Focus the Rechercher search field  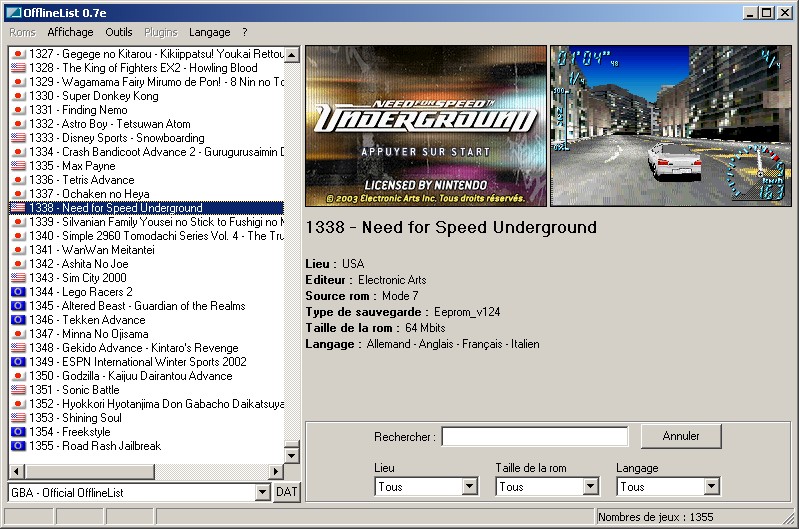pyautogui.click(x=535, y=436)
